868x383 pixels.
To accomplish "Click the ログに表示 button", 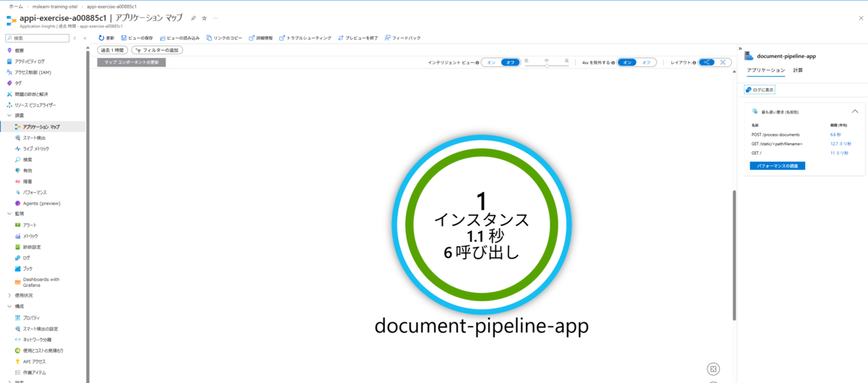I will click(759, 90).
